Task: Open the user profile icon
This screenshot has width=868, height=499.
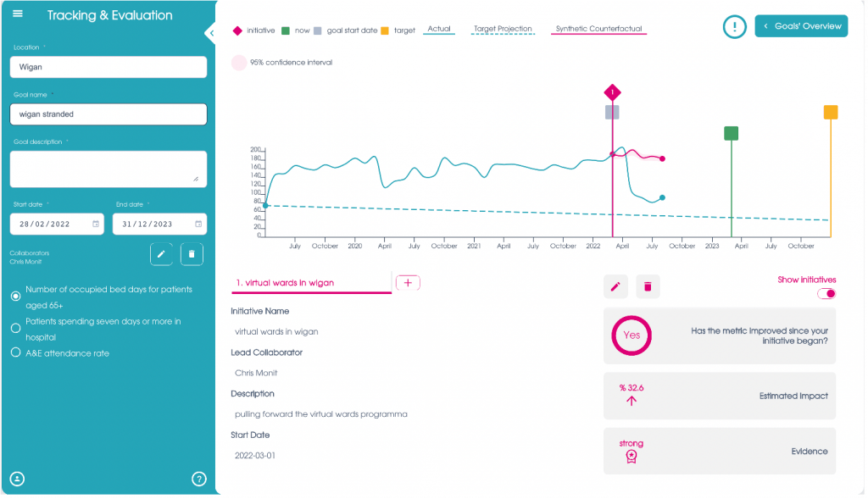Action: pyautogui.click(x=18, y=479)
